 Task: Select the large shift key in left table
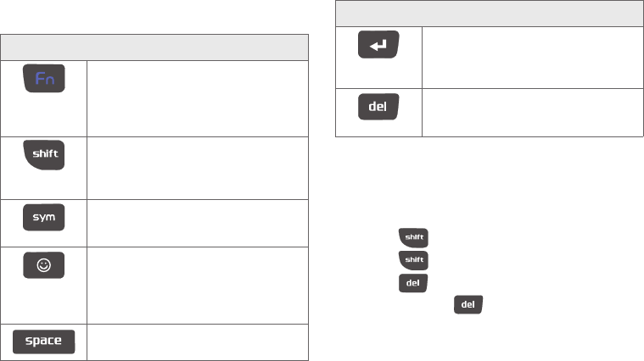coord(44,155)
